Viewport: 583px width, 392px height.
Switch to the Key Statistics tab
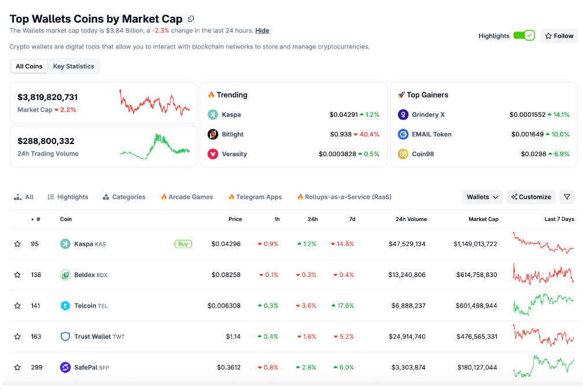73,66
